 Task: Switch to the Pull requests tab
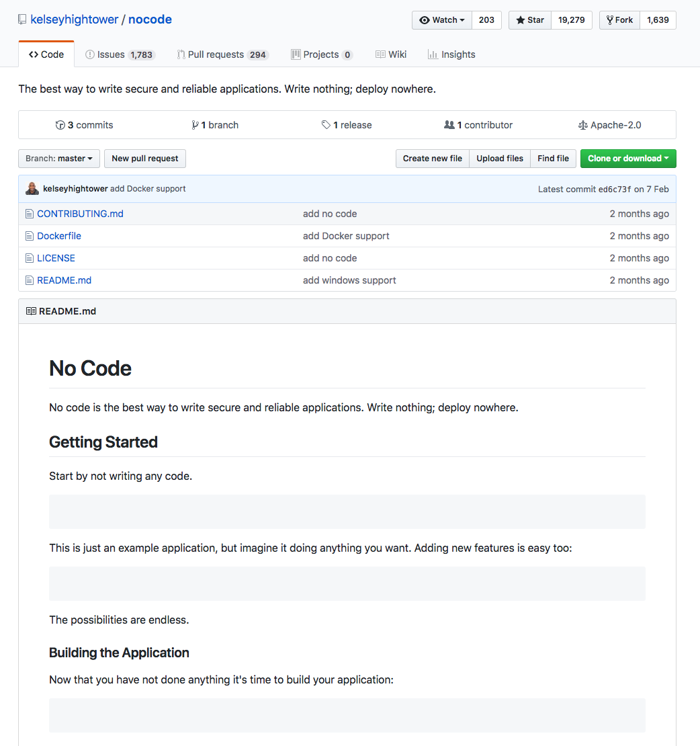[x=222, y=54]
